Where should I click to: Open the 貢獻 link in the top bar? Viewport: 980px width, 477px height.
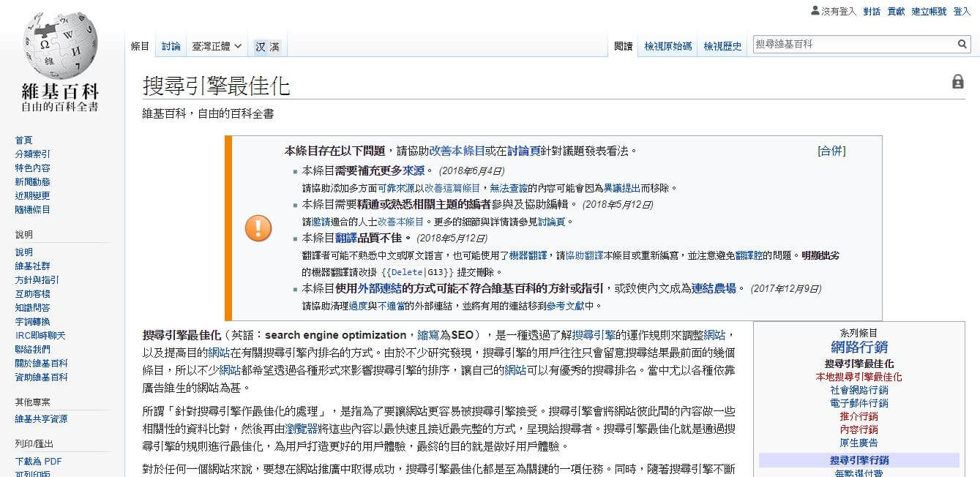pos(896,11)
